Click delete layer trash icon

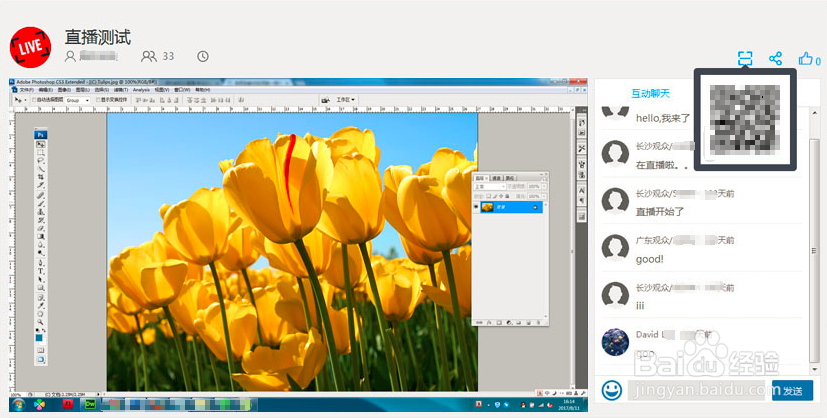(x=538, y=322)
